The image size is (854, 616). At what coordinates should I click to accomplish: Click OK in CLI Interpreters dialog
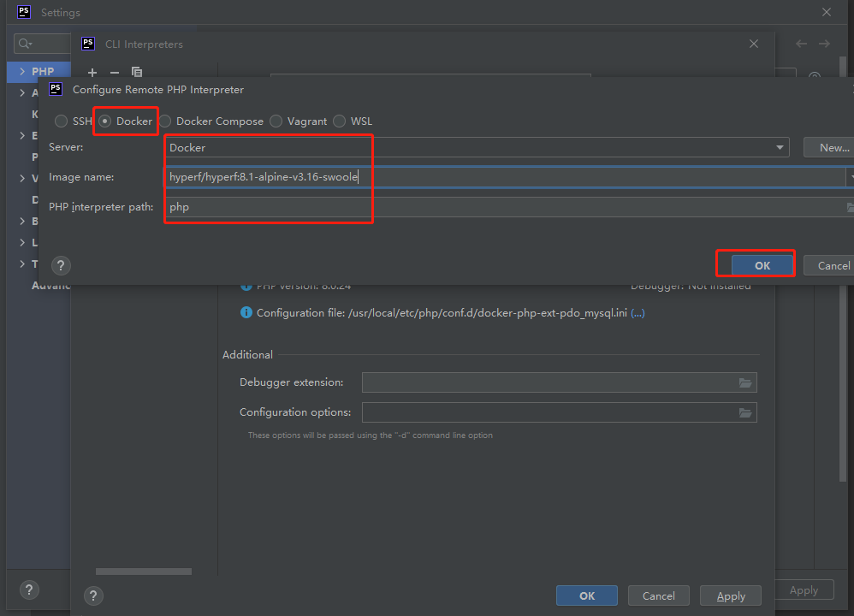point(586,595)
